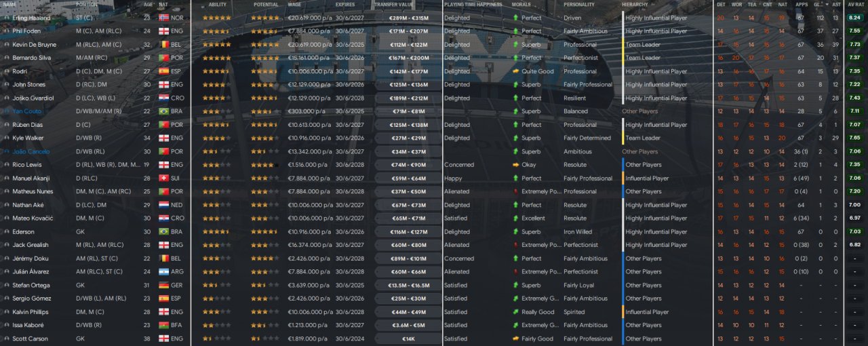The image size is (868, 346).
Task: Select Bernardo Silva's wage €15.161.000 p/a
Action: coord(309,58)
